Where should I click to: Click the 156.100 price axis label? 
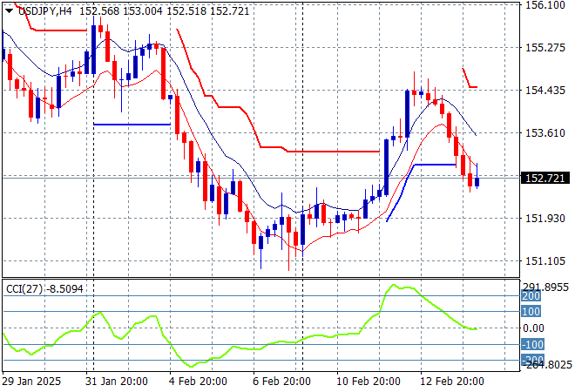pyautogui.click(x=545, y=5)
